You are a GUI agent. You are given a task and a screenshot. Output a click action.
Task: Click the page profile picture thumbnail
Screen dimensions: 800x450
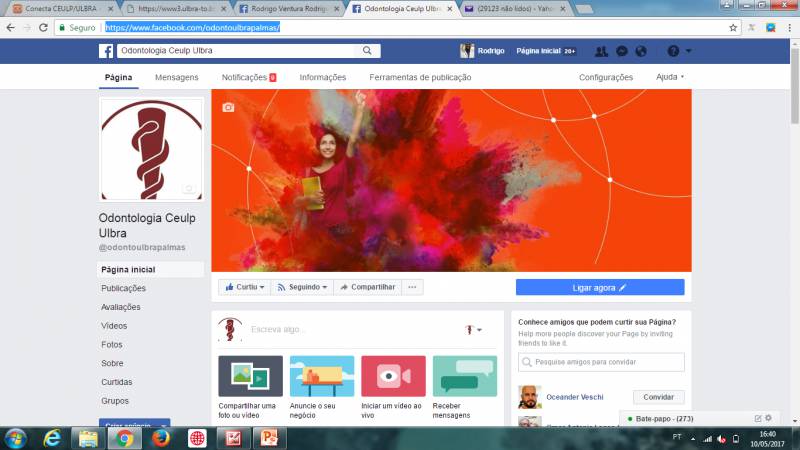point(151,150)
